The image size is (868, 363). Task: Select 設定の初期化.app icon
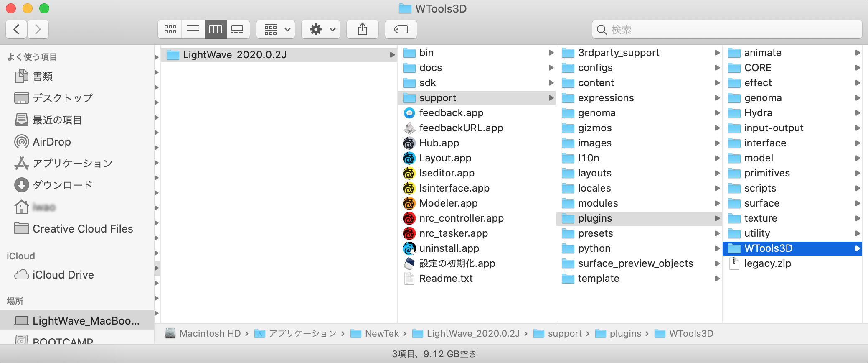coord(409,263)
